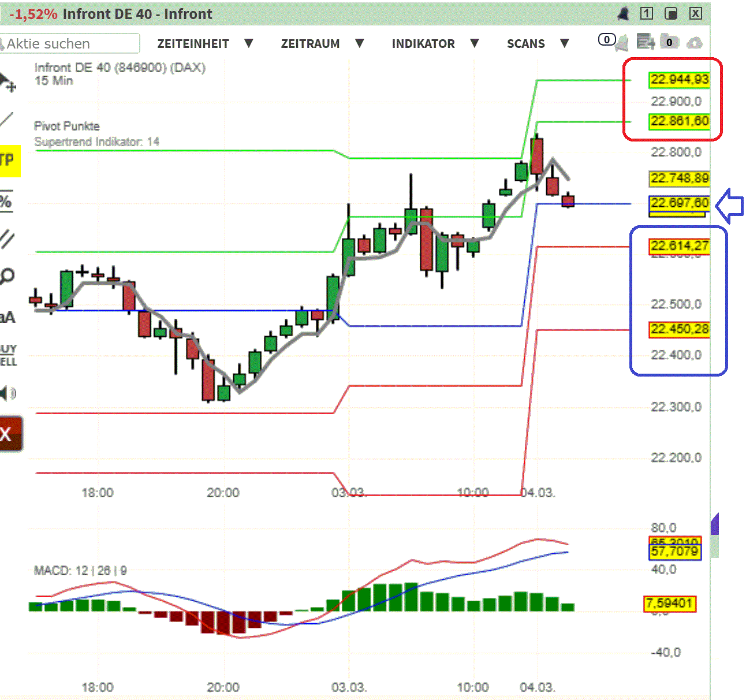746x700 pixels.
Task: Activate the trend line drawing tool
Action: pos(7,120)
